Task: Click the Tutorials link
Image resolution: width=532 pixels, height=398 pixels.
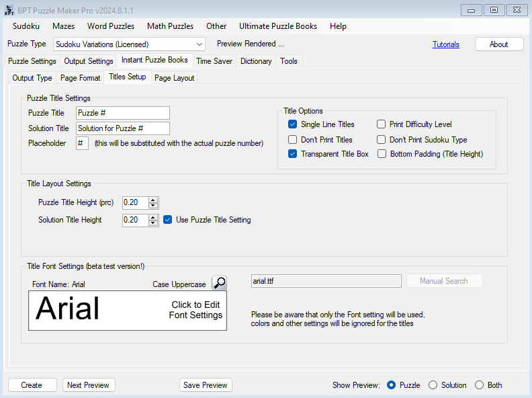Action: click(446, 44)
